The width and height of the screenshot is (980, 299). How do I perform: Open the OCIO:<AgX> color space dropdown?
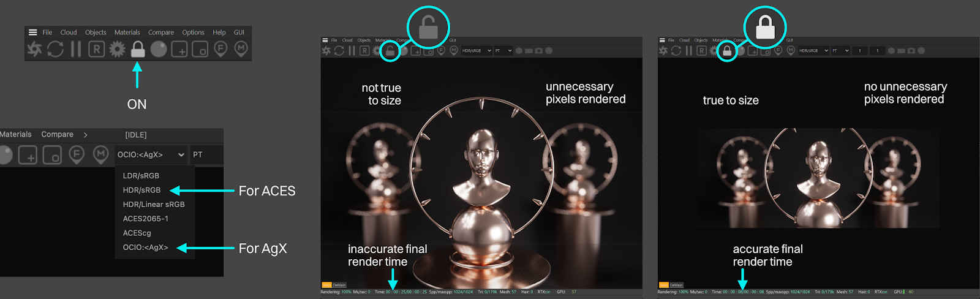tap(151, 155)
